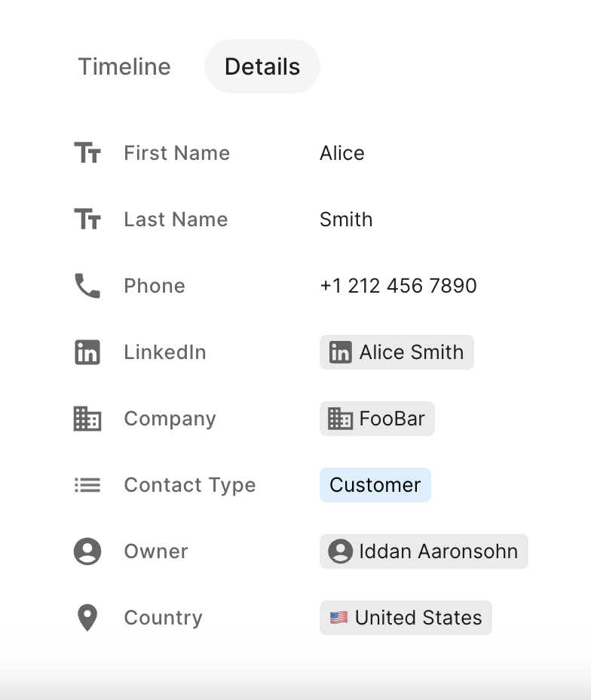
Task: Click the LinkedIn icon inside the Alice Smith chip
Action: click(x=339, y=352)
